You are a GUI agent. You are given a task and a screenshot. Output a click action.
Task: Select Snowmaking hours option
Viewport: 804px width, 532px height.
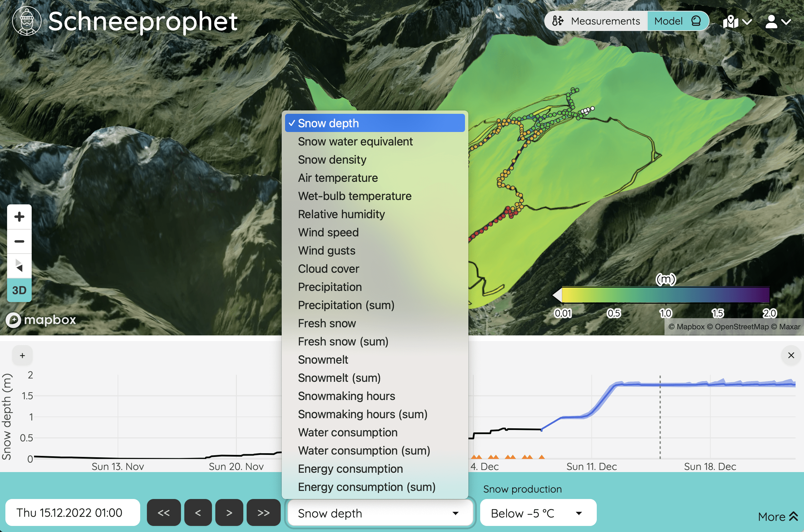(x=375, y=396)
